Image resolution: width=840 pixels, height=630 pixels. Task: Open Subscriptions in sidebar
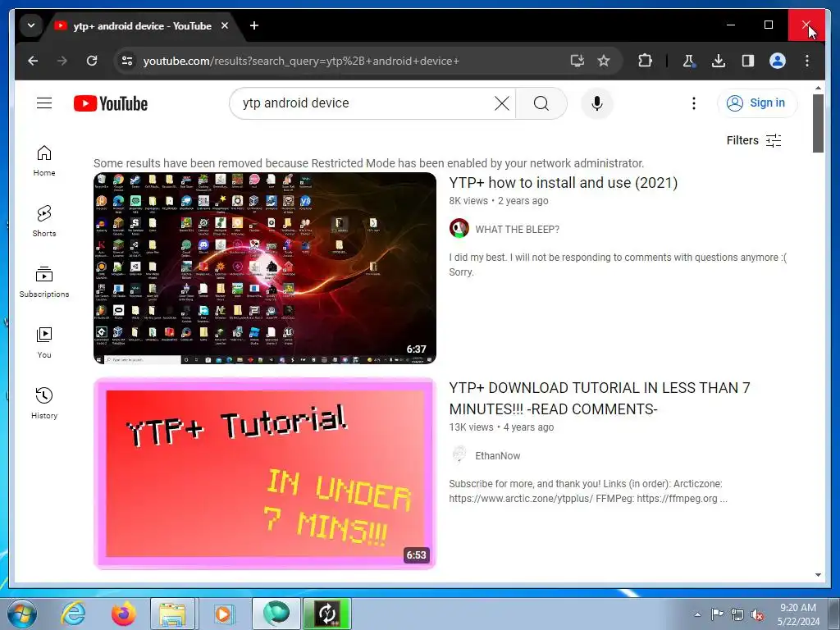coord(44,282)
